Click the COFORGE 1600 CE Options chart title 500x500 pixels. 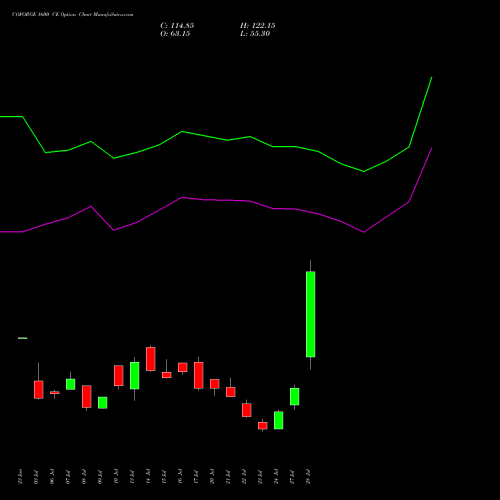73,15
